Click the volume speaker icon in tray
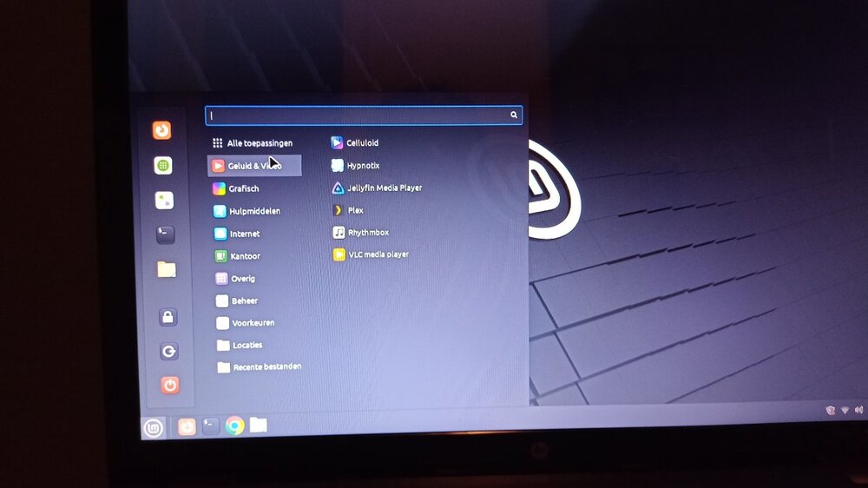 (858, 410)
